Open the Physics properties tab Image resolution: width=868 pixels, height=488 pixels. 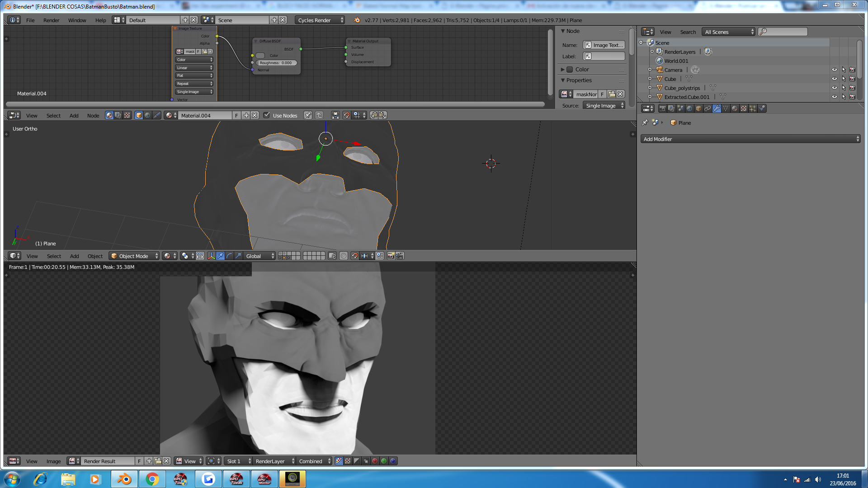[762, 108]
